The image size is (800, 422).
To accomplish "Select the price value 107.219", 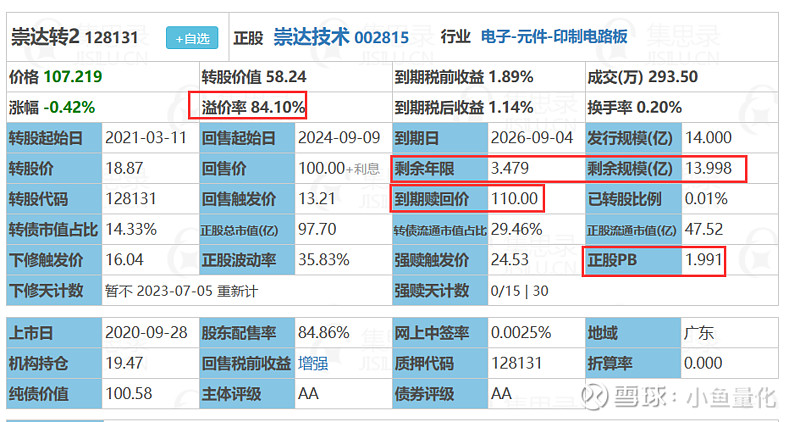I will point(73,77).
